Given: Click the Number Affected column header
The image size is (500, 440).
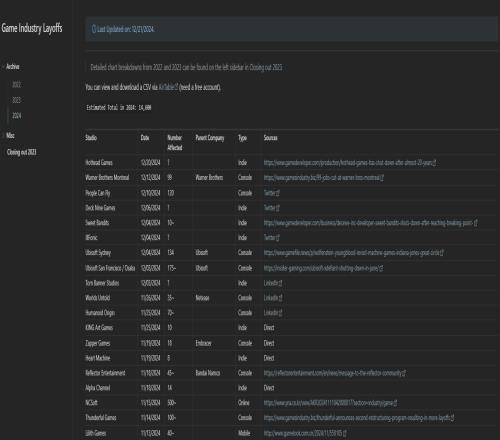Looking at the screenshot, I should coord(175,143).
